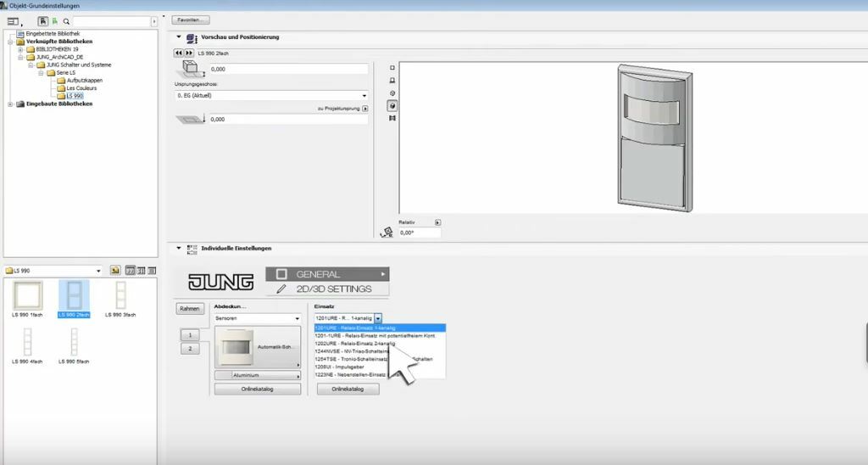Select the LS 990 2fach thumbnail
This screenshot has width=868, height=465.
(74, 299)
